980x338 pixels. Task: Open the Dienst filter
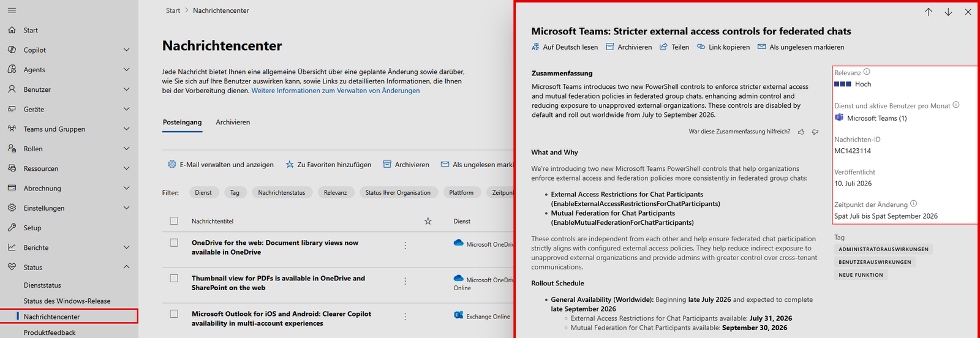[203, 192]
